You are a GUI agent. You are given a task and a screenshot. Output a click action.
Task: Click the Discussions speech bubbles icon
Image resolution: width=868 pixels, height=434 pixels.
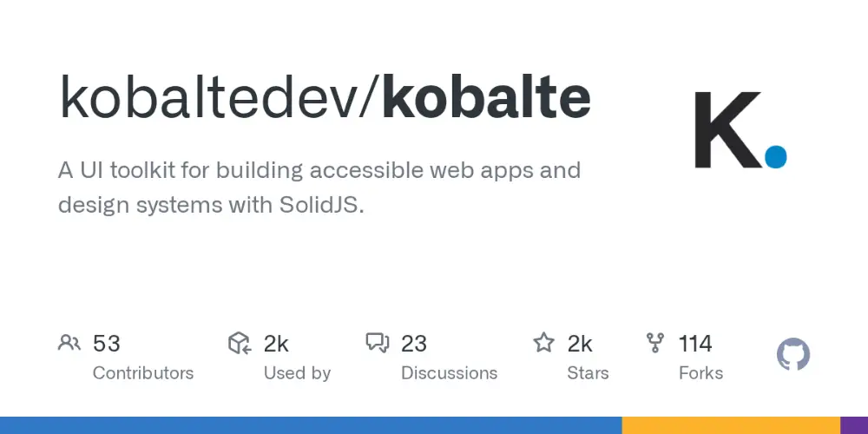[378, 343]
